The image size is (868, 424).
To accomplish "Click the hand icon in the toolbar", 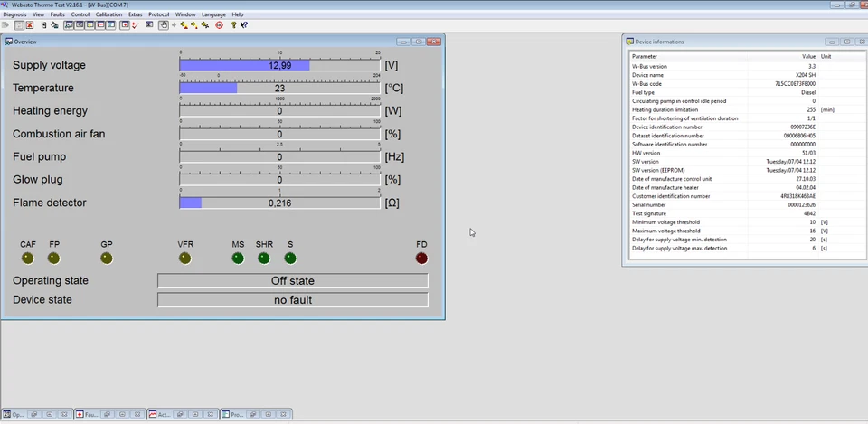I will 164,25.
